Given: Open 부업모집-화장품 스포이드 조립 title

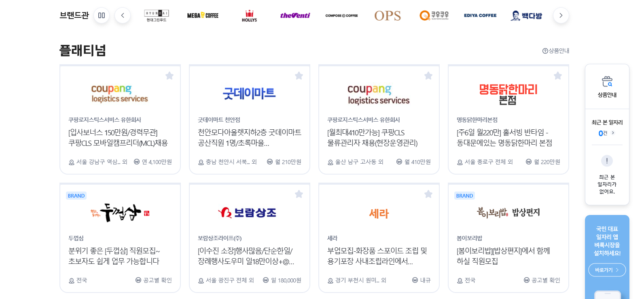Looking at the screenshot, I should (377, 256).
